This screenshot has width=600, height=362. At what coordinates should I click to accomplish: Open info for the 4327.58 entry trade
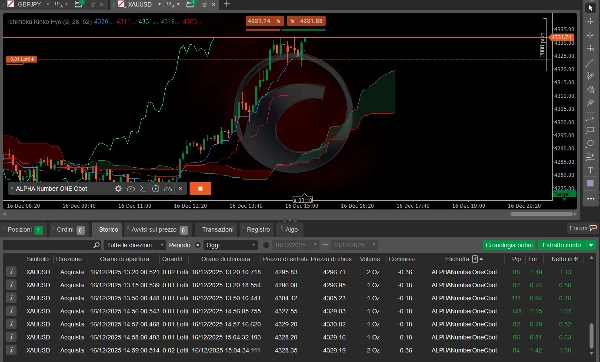pyautogui.click(x=11, y=311)
